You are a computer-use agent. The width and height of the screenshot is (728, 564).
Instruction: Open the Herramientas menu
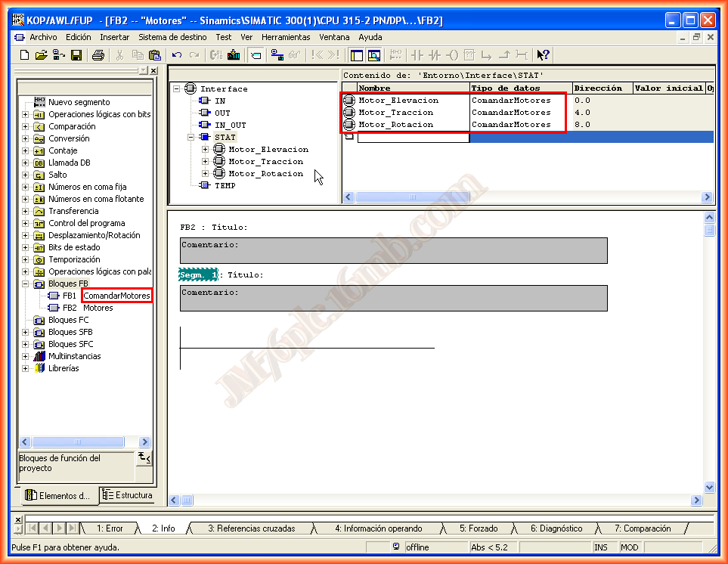click(286, 36)
